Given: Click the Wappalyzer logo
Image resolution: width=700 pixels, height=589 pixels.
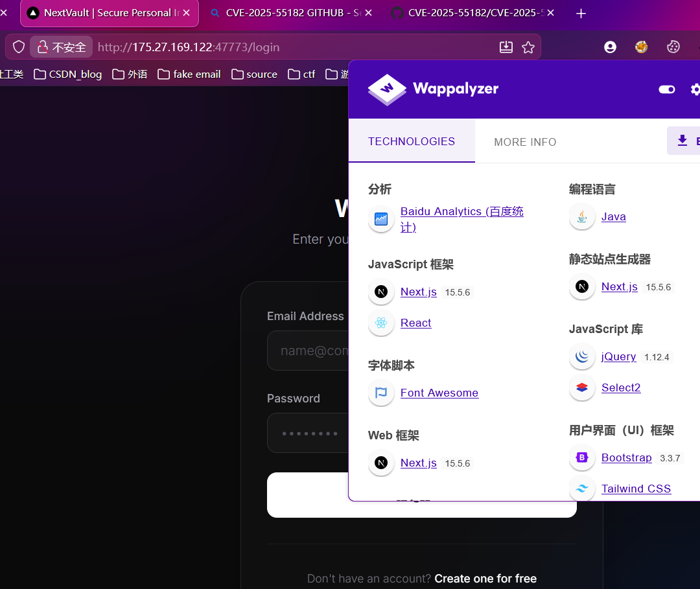Looking at the screenshot, I should point(433,89).
